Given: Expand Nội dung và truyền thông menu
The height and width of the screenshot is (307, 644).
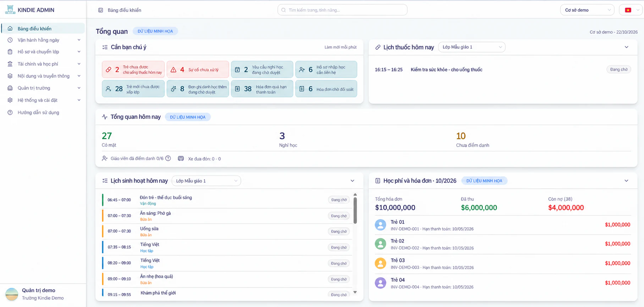Looking at the screenshot, I should pyautogui.click(x=43, y=76).
